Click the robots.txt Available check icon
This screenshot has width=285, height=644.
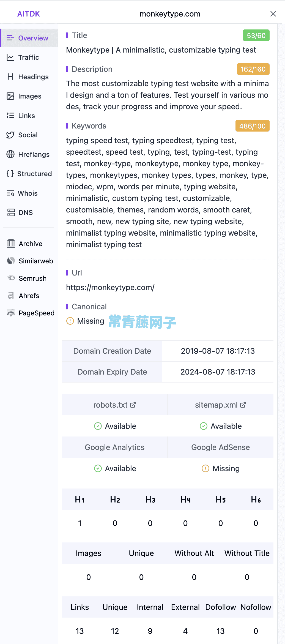98,426
